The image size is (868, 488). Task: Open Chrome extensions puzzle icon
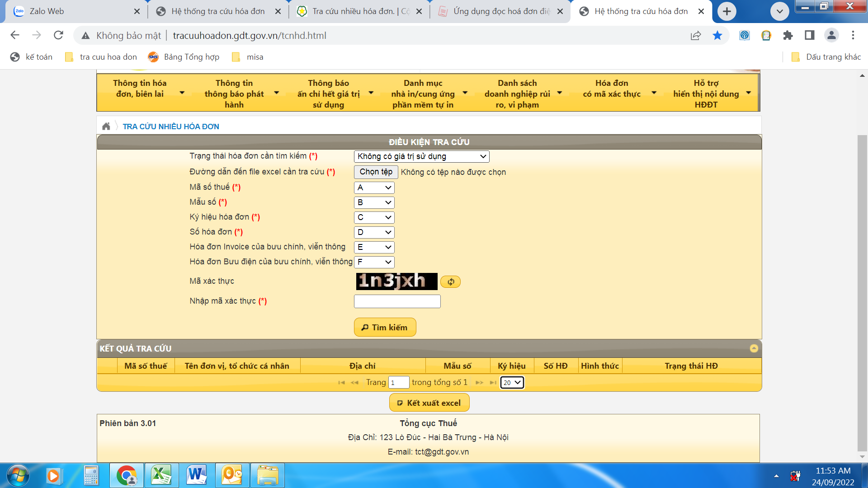pos(788,36)
